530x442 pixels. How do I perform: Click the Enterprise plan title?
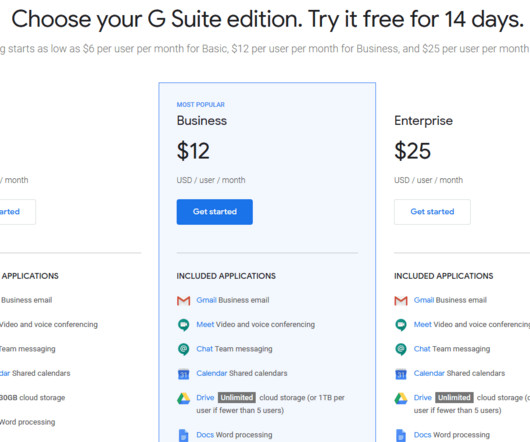tap(423, 121)
